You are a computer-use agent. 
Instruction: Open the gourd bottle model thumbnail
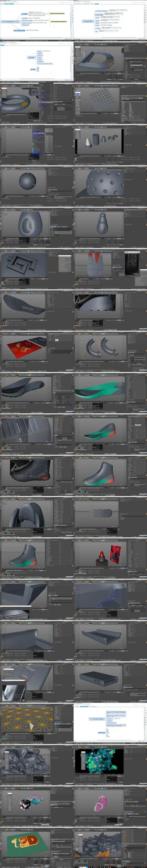pos(110,228)
